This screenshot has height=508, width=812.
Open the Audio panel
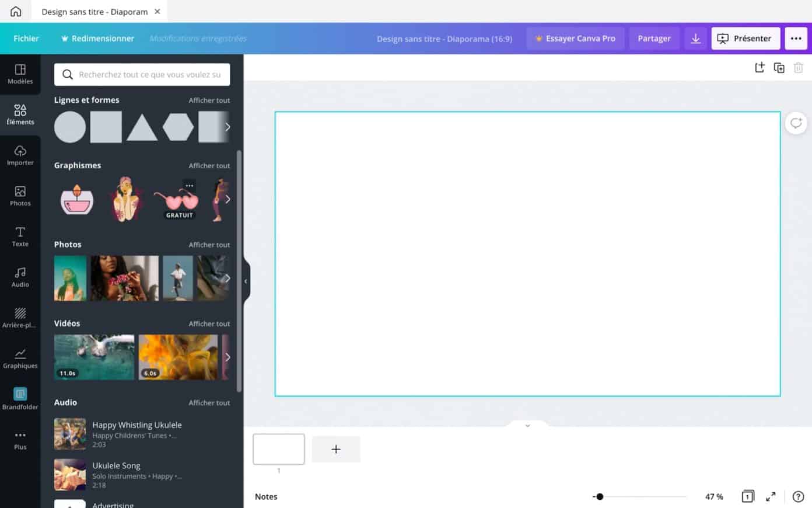pyautogui.click(x=20, y=277)
